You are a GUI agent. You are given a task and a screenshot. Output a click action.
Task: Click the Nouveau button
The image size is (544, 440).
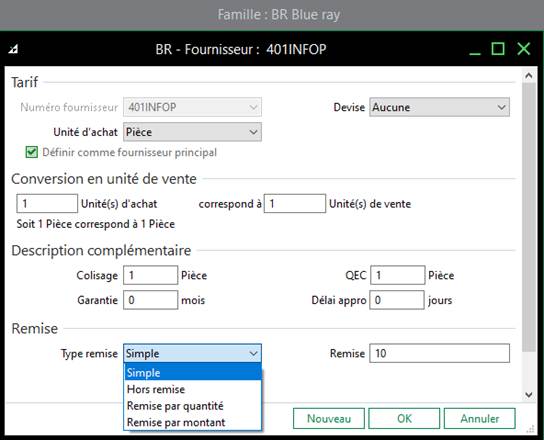[329, 418]
